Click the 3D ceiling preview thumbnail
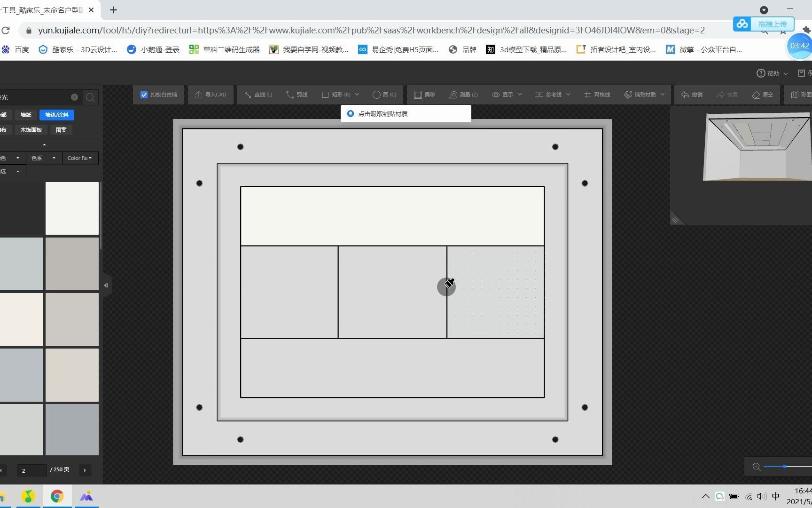Viewport: 812px width, 508px height. [x=757, y=147]
